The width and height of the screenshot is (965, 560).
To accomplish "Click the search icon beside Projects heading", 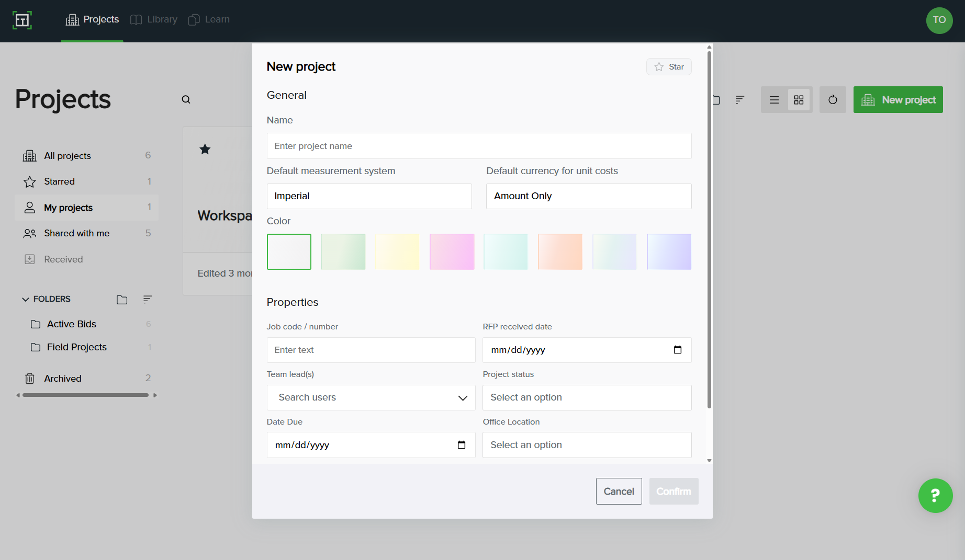I will 186,99.
